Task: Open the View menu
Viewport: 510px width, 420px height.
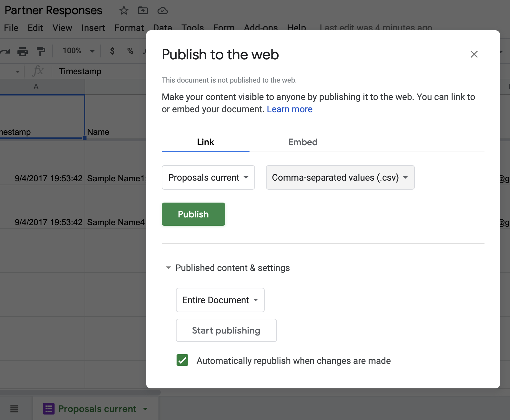Action: [62, 28]
